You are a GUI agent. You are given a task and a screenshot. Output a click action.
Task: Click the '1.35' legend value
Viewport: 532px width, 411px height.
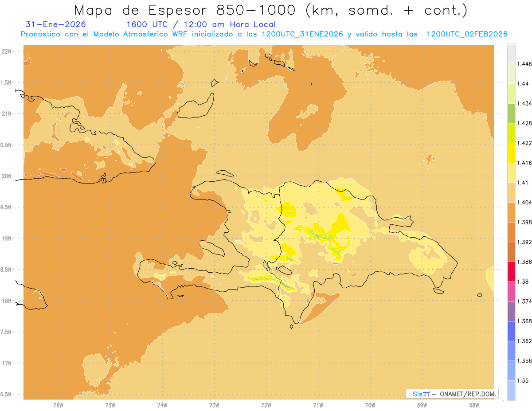tap(523, 380)
